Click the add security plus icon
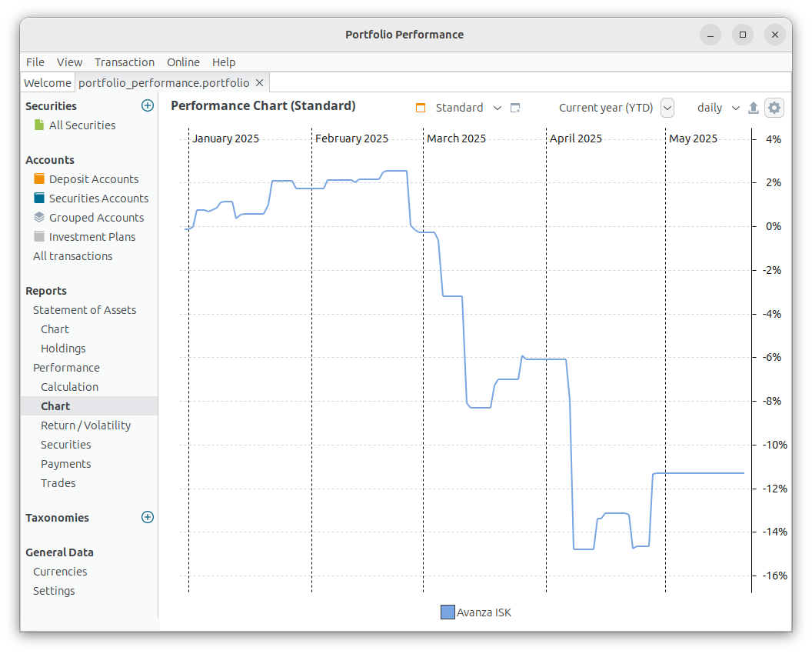812x654 pixels. (x=148, y=105)
